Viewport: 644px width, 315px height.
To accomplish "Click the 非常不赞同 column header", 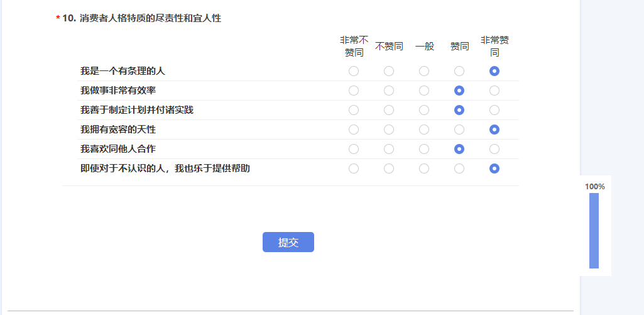I will pos(354,47).
